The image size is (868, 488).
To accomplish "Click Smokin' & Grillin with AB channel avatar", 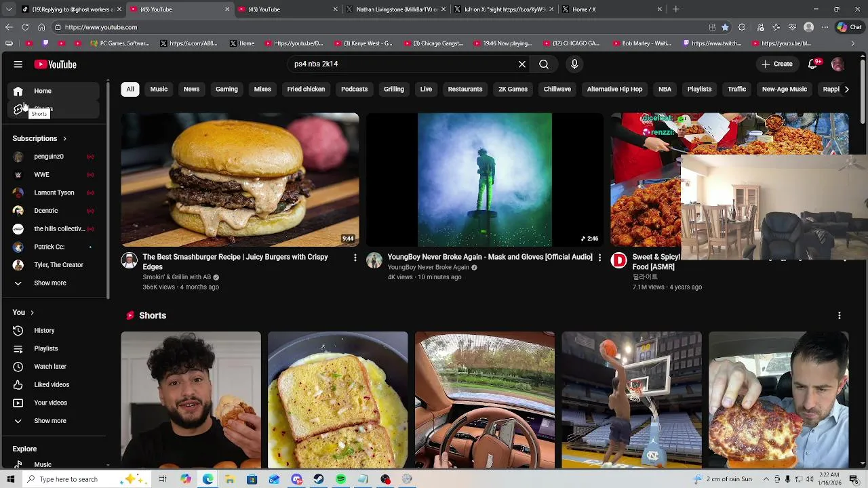I will (x=129, y=261).
